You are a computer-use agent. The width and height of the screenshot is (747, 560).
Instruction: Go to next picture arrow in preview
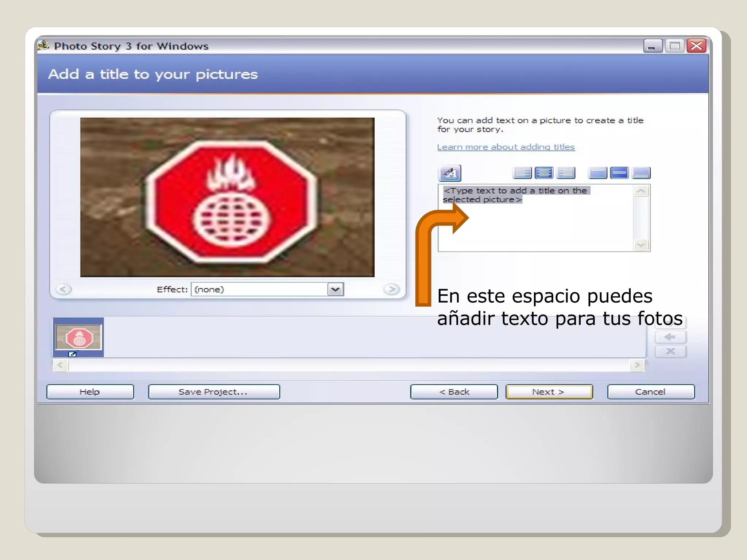pyautogui.click(x=392, y=289)
